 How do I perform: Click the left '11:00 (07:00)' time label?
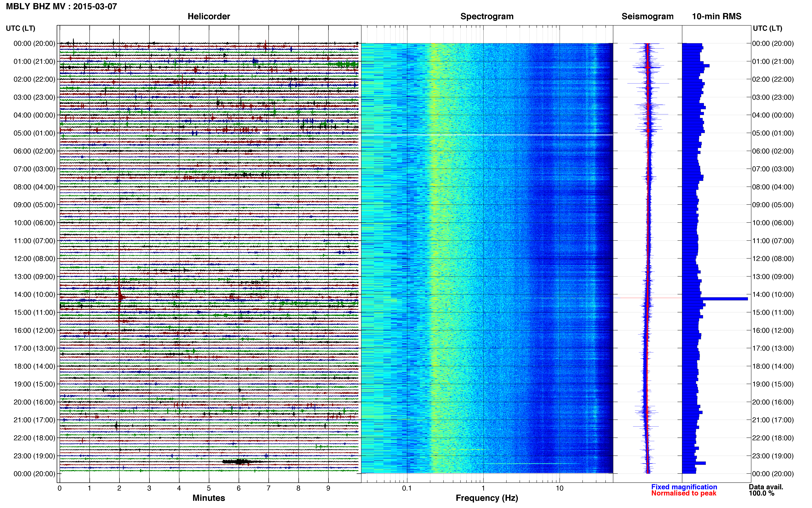coord(34,241)
